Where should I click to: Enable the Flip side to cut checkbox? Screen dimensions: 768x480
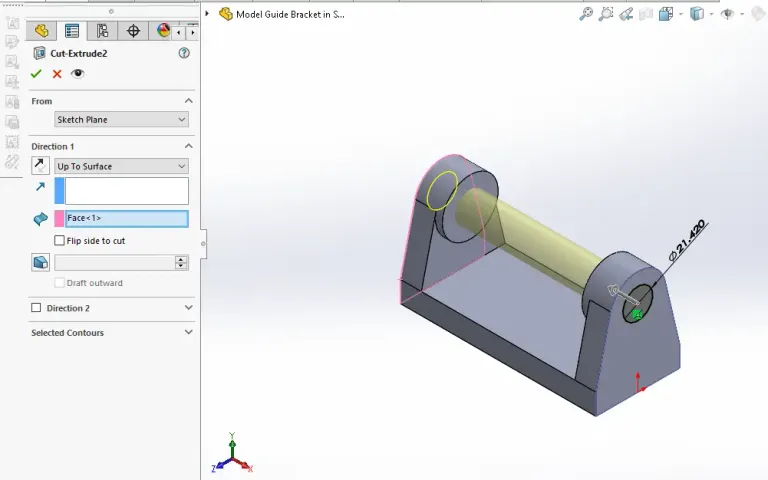(60, 241)
